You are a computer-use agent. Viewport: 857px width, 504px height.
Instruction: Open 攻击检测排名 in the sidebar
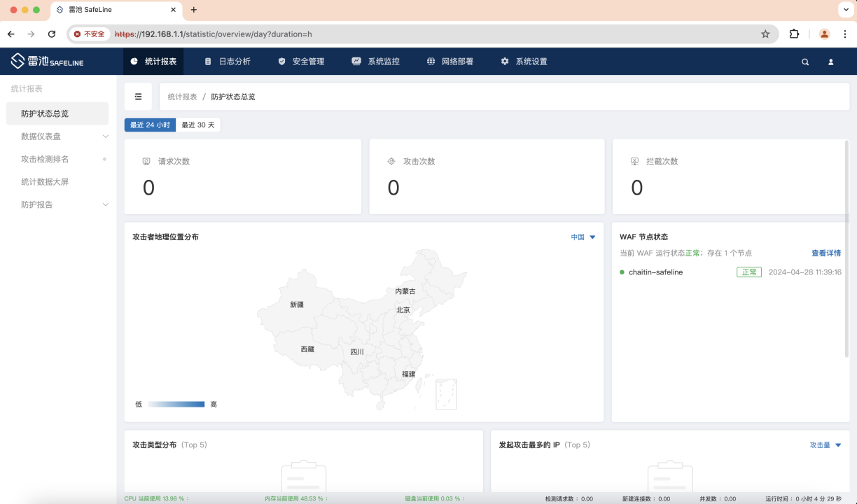click(x=45, y=159)
